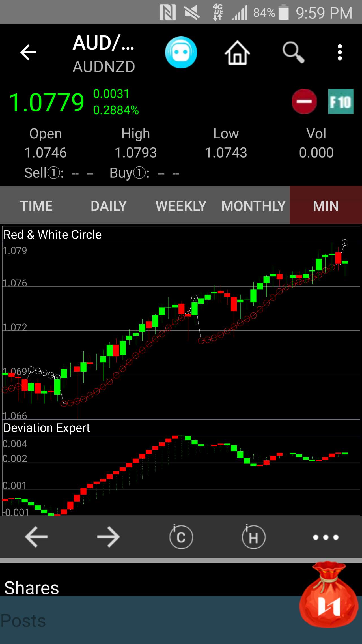Tap the circled C indicator icon

tap(181, 536)
